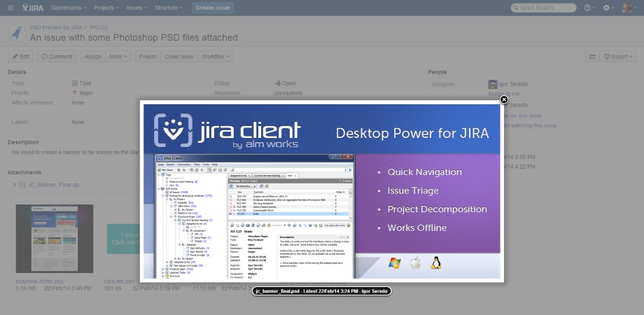
Task: Click the 5.56 MB file size
Action: coord(27,288)
